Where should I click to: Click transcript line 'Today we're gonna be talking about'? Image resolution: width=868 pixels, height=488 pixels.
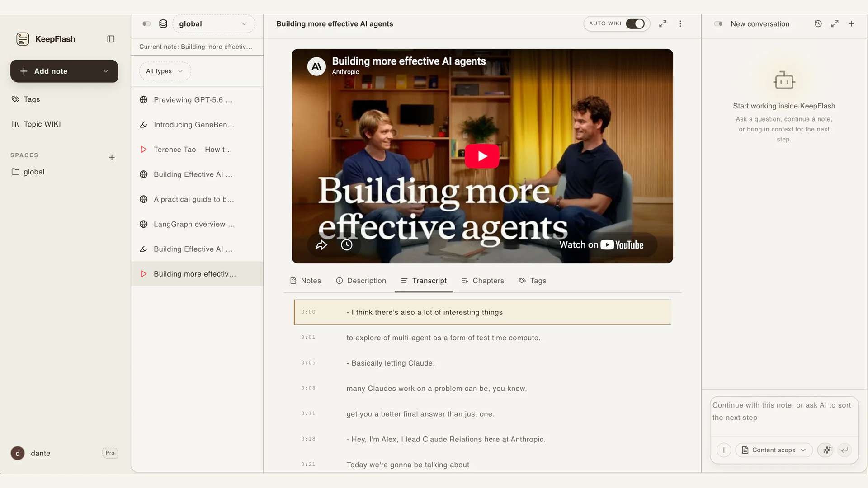[x=408, y=465]
